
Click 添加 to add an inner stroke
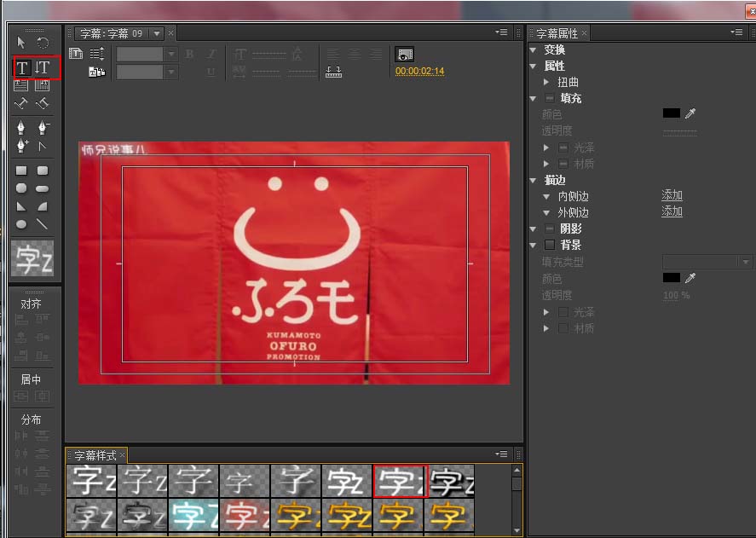672,194
